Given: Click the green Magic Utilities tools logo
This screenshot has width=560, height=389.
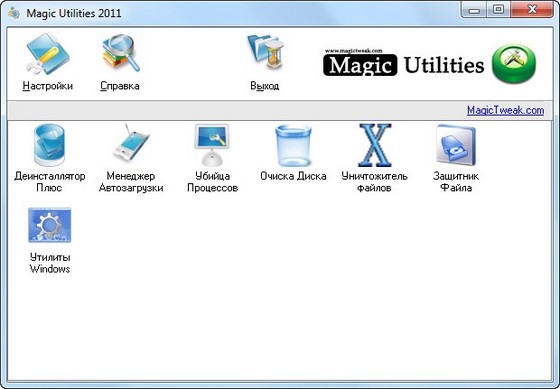Looking at the screenshot, I should click(514, 64).
